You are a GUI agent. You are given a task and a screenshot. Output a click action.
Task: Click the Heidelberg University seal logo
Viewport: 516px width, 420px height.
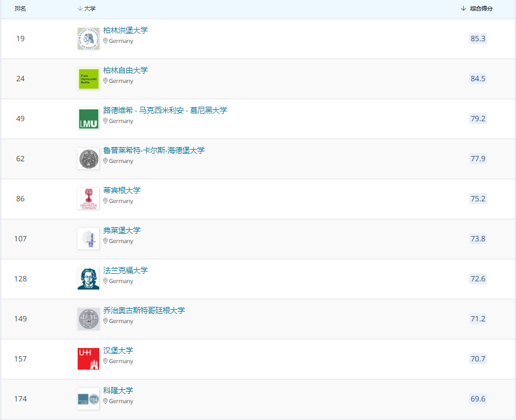point(88,159)
